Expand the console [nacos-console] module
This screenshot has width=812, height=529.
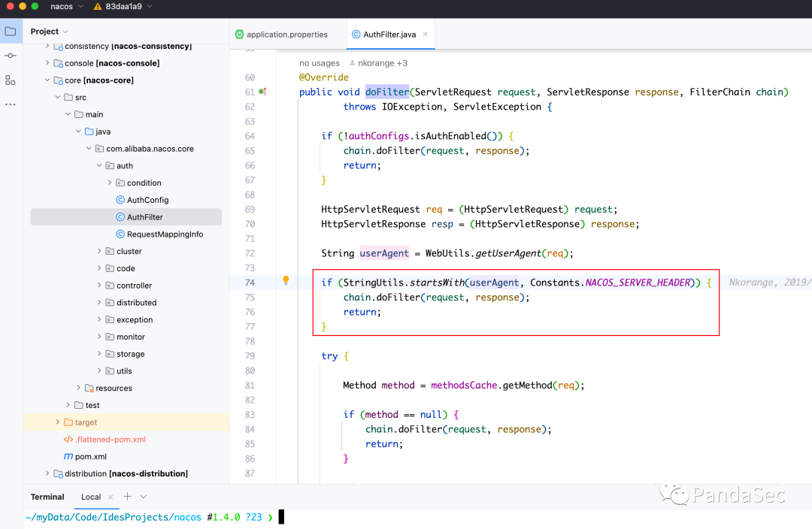click(x=47, y=63)
